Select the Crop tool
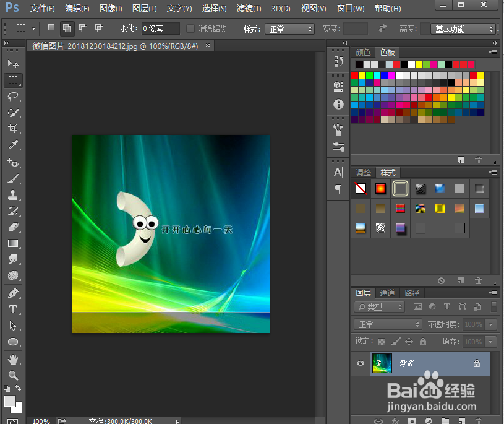Screen dimensions: 504x424 pyautogui.click(x=13, y=128)
